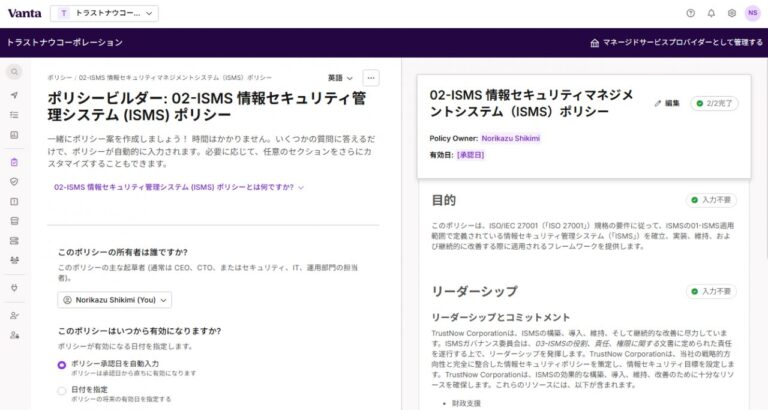The width and height of the screenshot is (768, 410).
Task: Click the このポリシーの所有者は誰ですか? question
Action: [122, 252]
